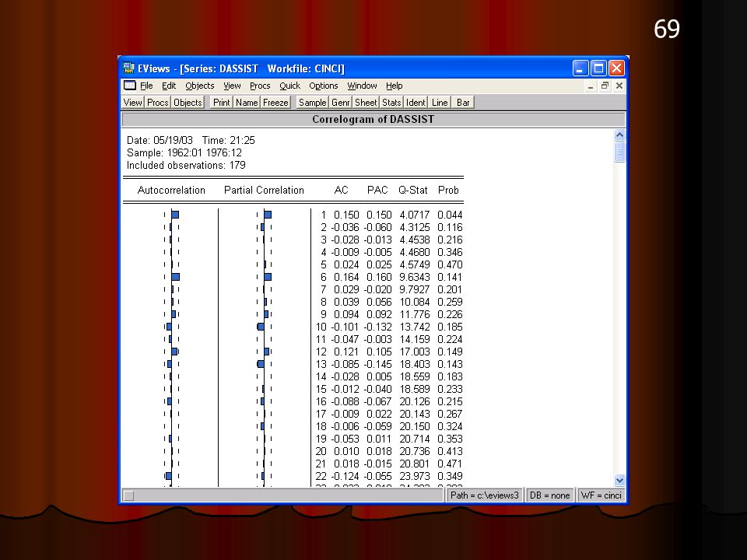Click the Sample: 1962:01 1976:12 line
Viewport: 747px width, 560px height.
click(x=184, y=153)
